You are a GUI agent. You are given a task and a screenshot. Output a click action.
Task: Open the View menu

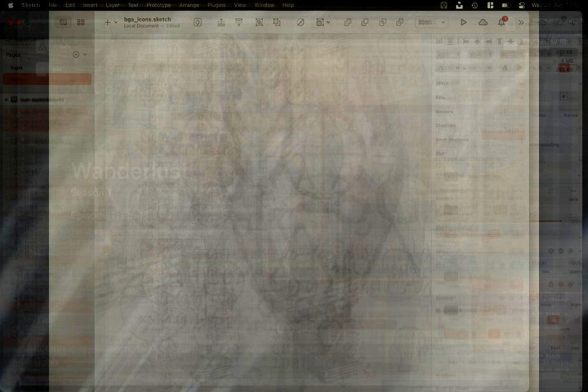coord(240,5)
